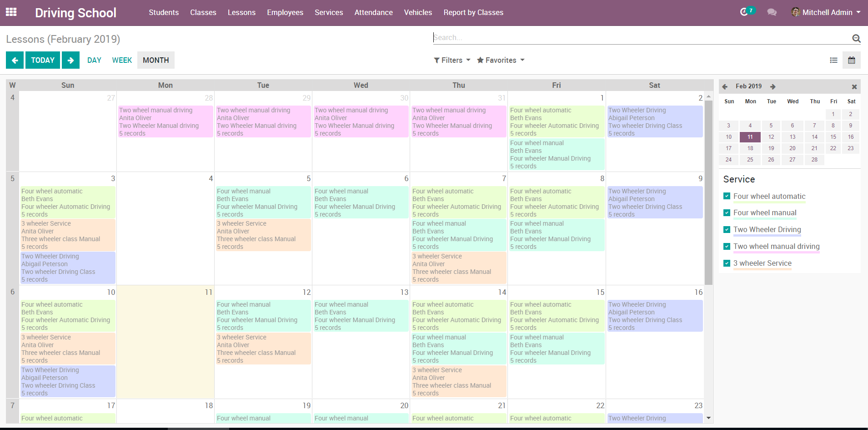Click the TODAY button
Screen dimensions: 868x430
[x=43, y=60]
